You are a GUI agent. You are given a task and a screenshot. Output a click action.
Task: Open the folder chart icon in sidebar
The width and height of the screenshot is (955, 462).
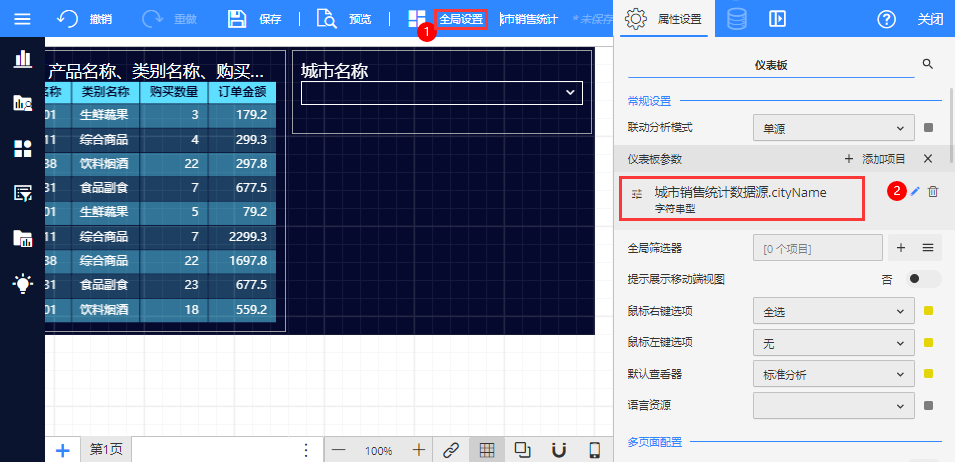coord(23,239)
